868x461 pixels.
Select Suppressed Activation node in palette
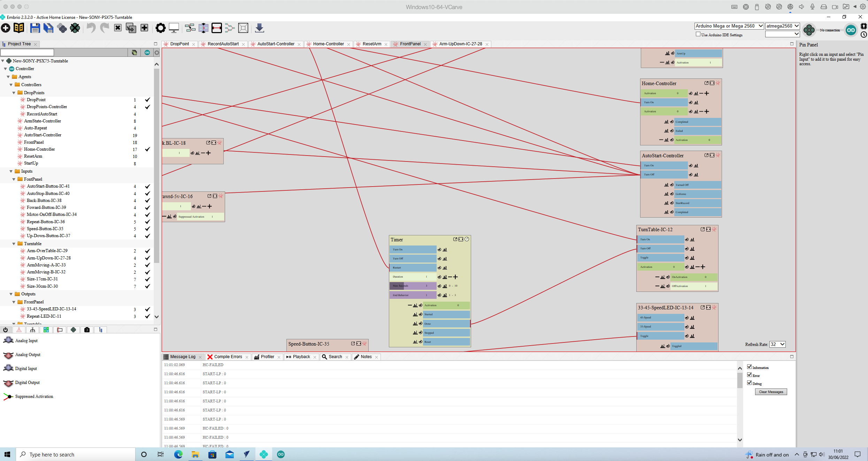click(x=29, y=396)
